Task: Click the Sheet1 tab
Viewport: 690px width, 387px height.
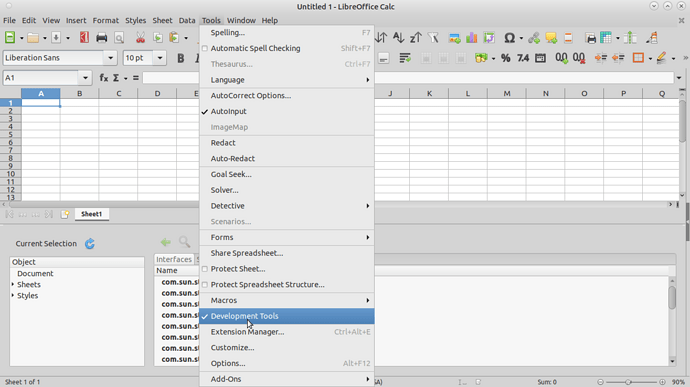Action: 92,214
